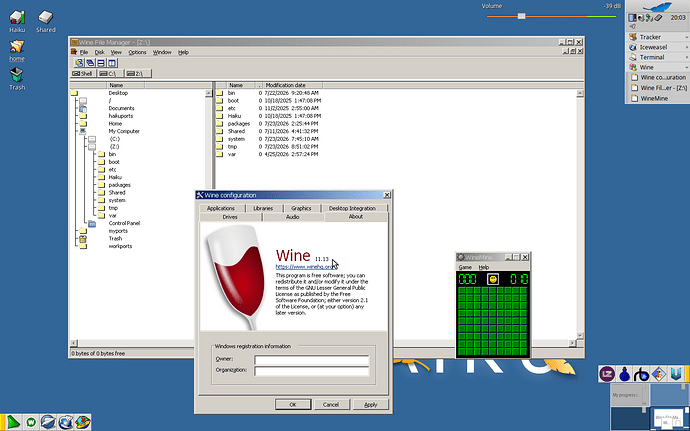Select the (C:) node in folder tree
Screen dimensions: 690x431
pos(114,139)
